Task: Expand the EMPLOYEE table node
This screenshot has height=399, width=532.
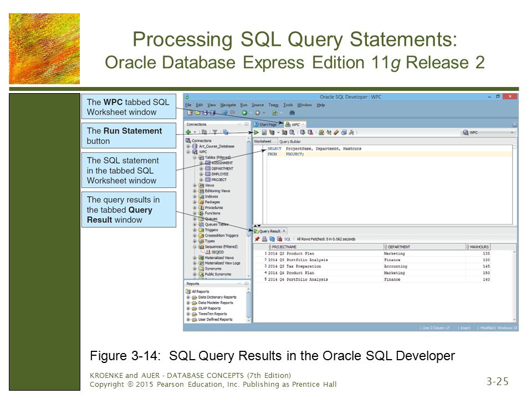Action: 201,174
